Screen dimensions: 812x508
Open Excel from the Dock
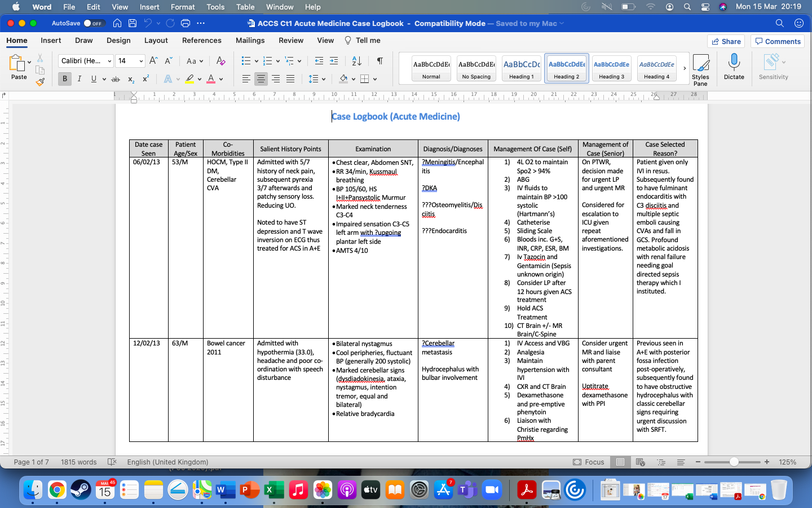click(274, 490)
